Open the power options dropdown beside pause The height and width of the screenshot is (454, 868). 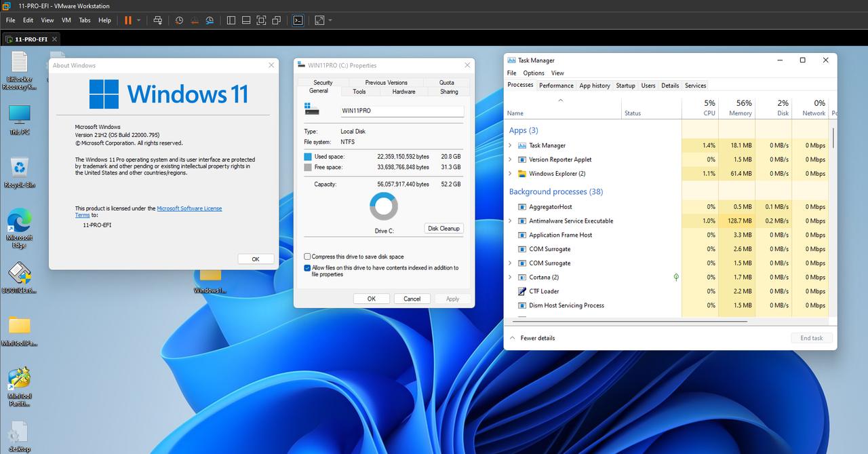point(139,20)
